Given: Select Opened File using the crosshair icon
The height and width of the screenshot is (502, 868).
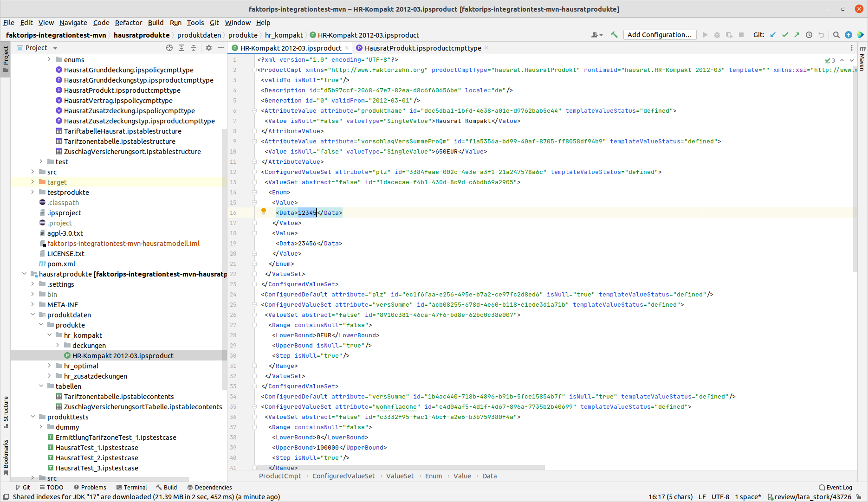Looking at the screenshot, I should coord(169,47).
